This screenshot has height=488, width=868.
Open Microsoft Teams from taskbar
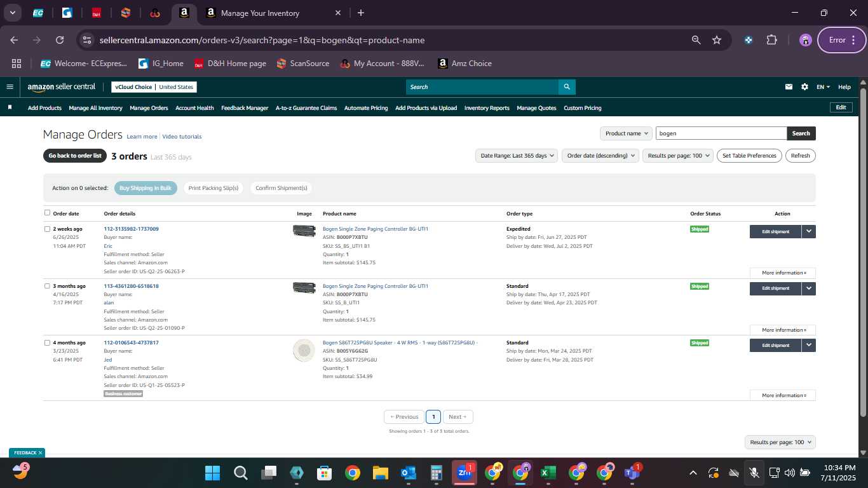click(632, 473)
